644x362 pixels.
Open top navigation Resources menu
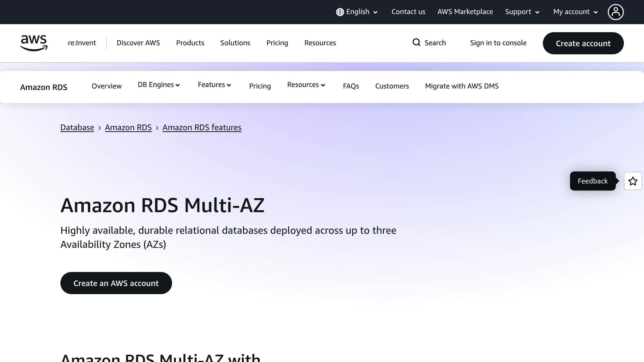pyautogui.click(x=320, y=43)
